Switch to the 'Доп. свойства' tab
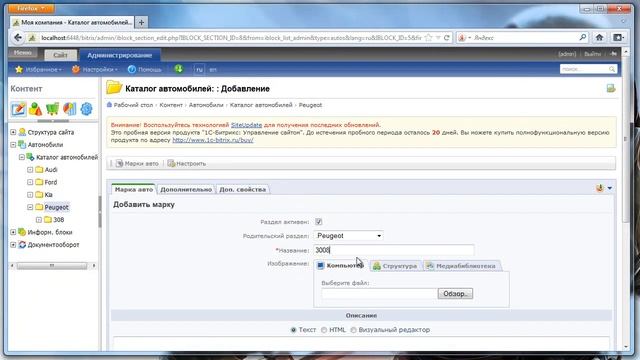 point(242,189)
